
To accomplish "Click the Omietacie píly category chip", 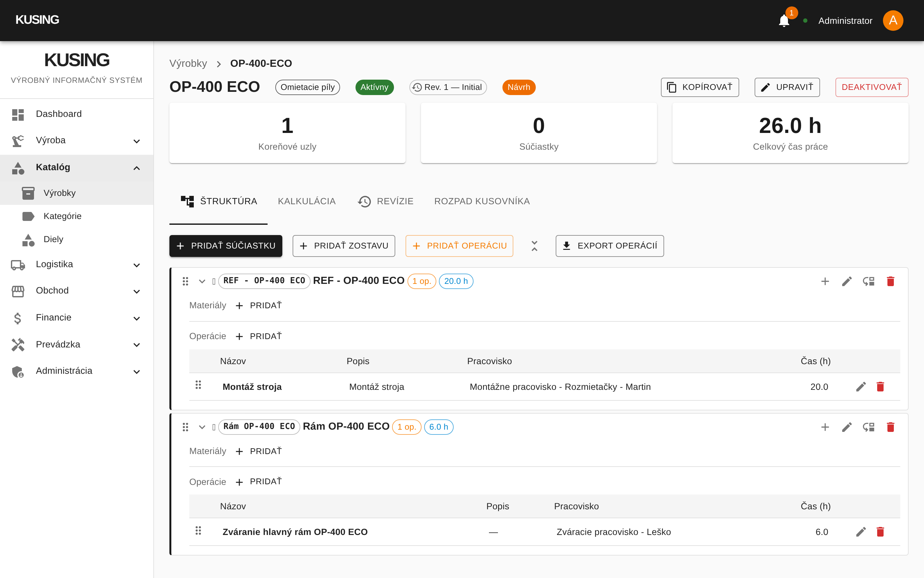I will [307, 87].
